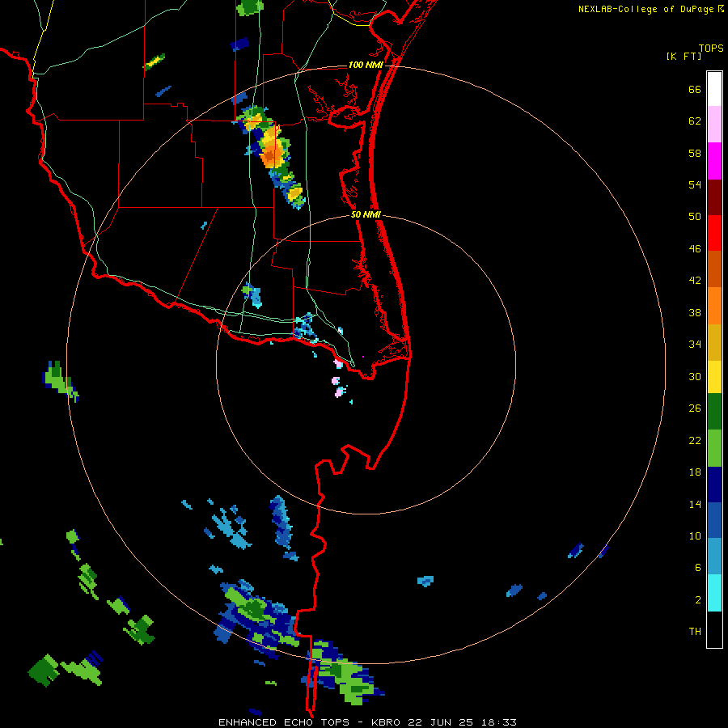Click the 50 NMI range ring label
Viewport: 728px width, 728px height.
pyautogui.click(x=366, y=214)
